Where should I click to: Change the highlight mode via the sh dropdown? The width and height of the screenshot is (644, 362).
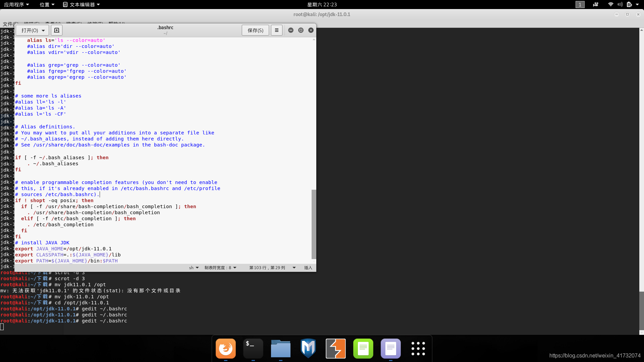(194, 267)
